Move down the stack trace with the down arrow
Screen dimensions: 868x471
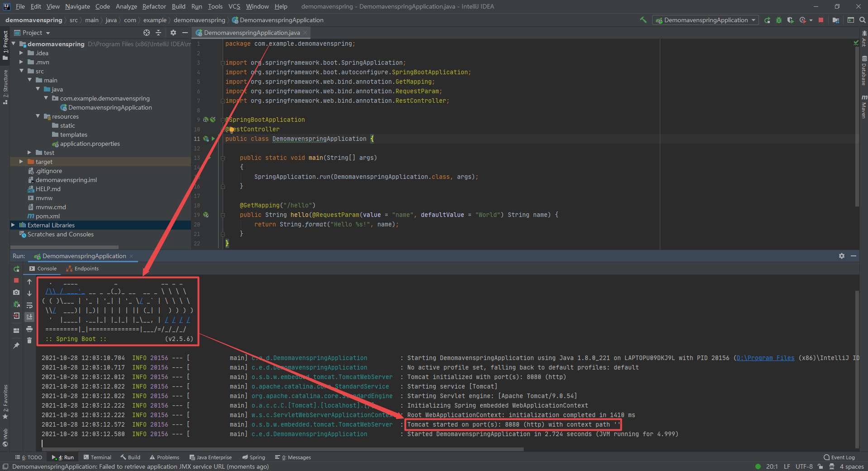pos(29,293)
